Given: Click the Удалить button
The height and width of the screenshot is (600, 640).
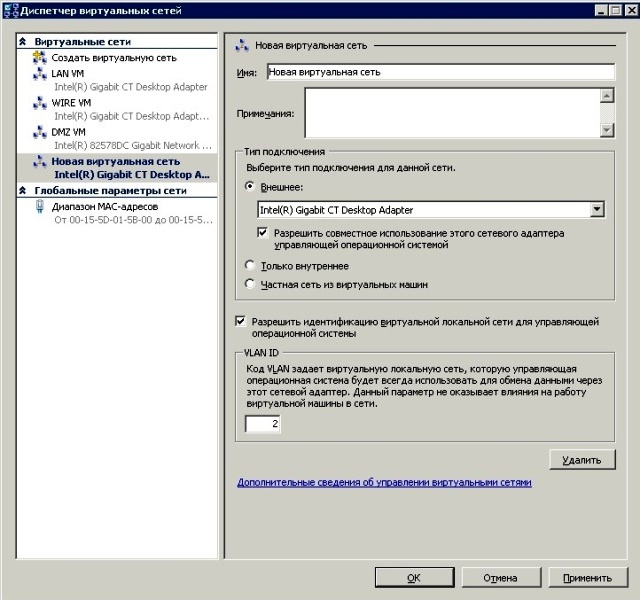Looking at the screenshot, I should (582, 460).
